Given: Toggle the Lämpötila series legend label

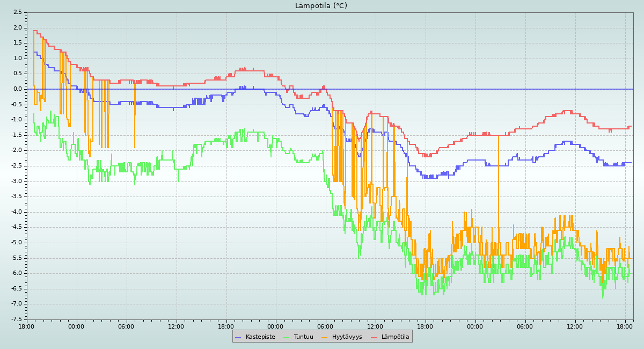Looking at the screenshot, I should click(x=395, y=337).
